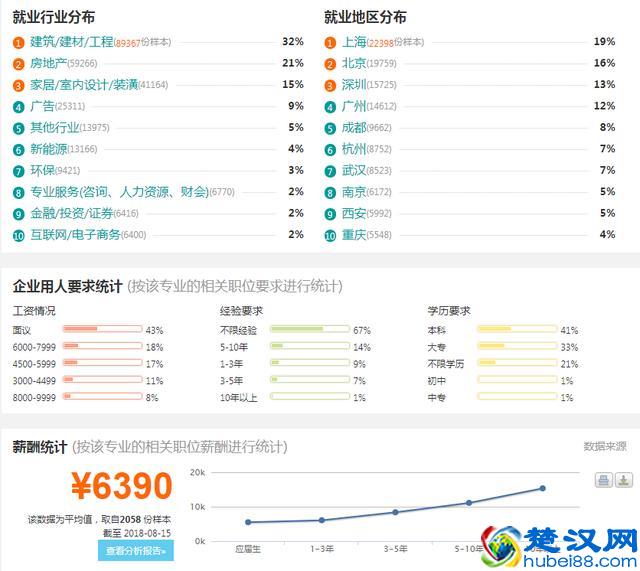The image size is (640, 571).
Task: Click the last data point on salary line
Action: pos(542,488)
